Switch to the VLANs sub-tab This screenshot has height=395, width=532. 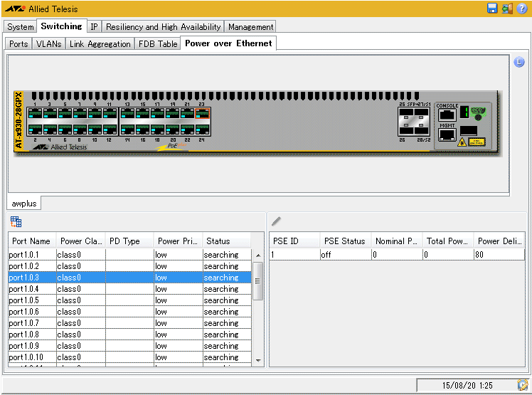click(48, 44)
